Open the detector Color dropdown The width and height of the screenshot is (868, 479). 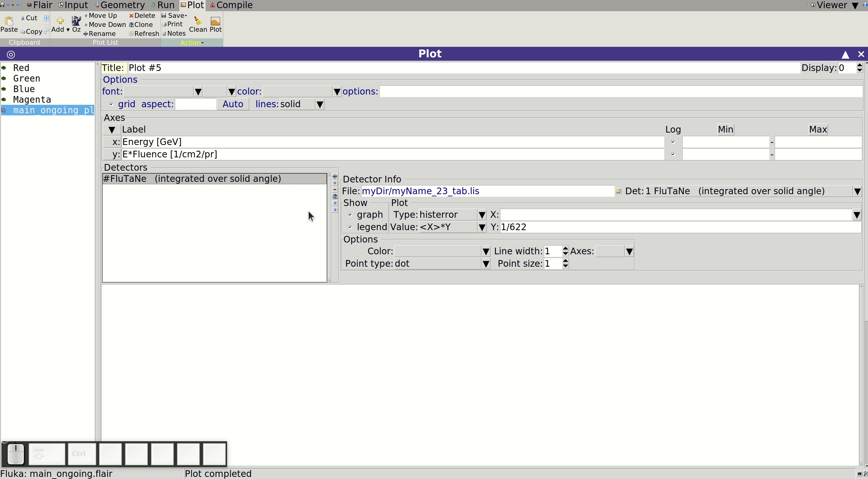pyautogui.click(x=486, y=251)
